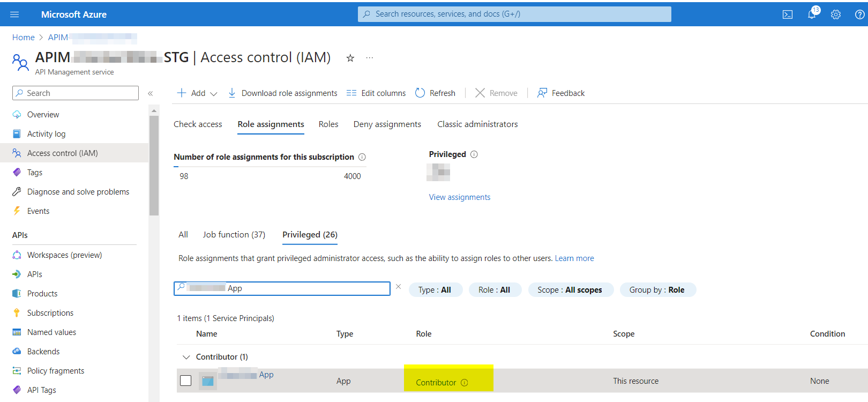Favorite this resource with the star icon
868x402 pixels.
pos(350,58)
